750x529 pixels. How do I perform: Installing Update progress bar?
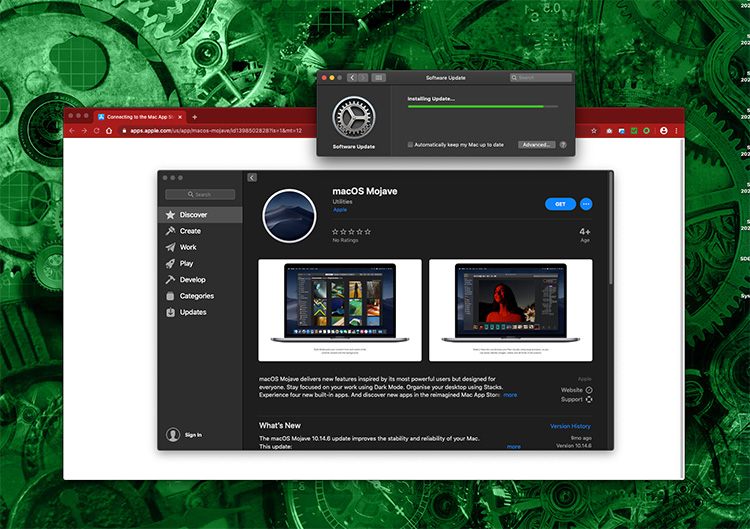click(x=483, y=107)
